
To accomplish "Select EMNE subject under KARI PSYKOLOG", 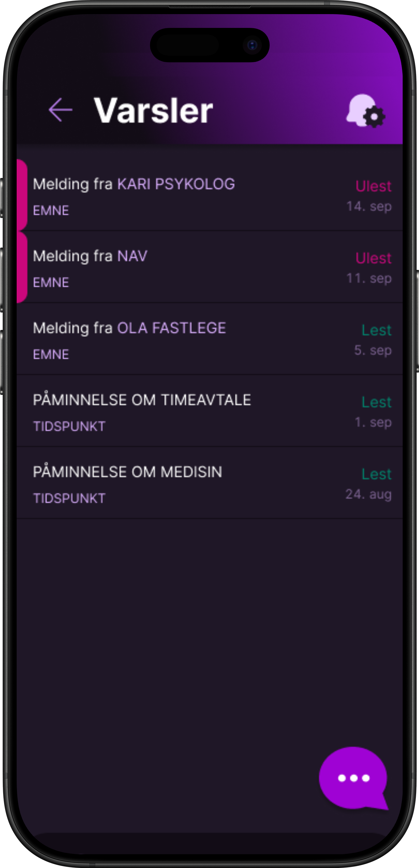I will 51,211.
